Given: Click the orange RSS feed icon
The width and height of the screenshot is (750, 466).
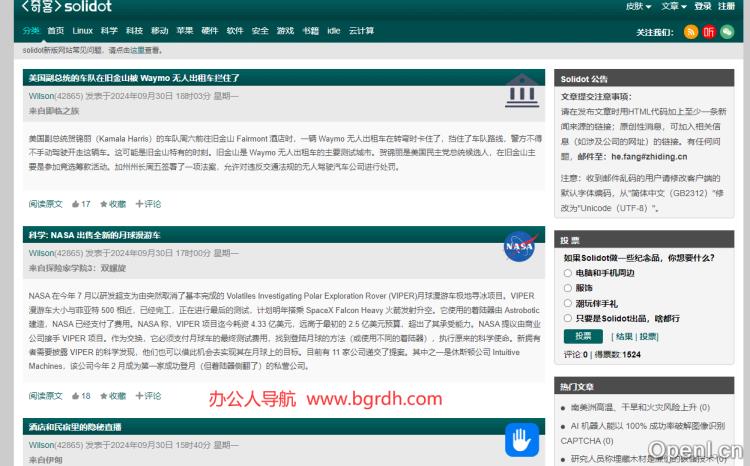Looking at the screenshot, I should tap(691, 32).
